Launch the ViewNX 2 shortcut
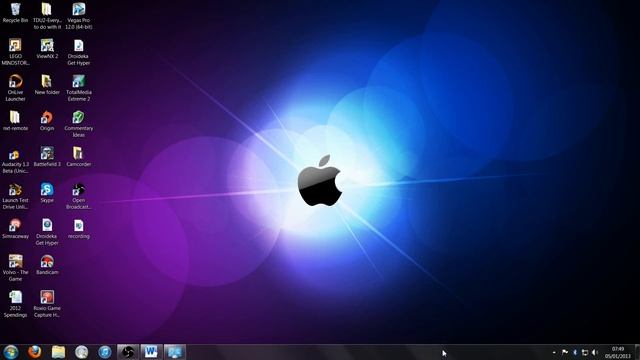640x360 pixels. pos(47,49)
